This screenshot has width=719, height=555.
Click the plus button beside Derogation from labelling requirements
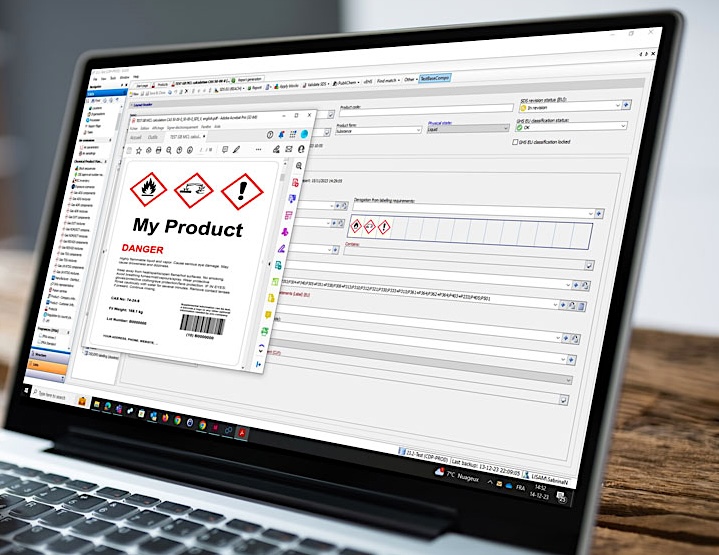[x=598, y=214]
